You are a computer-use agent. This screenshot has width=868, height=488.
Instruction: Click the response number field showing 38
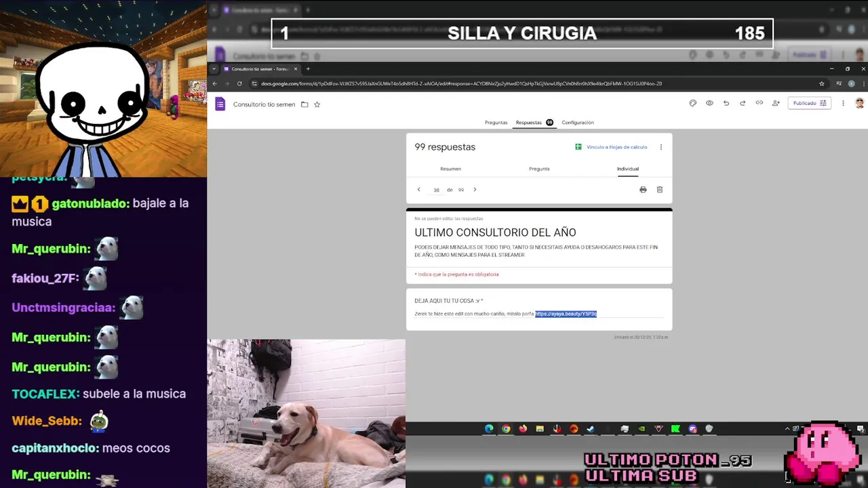[x=436, y=190]
